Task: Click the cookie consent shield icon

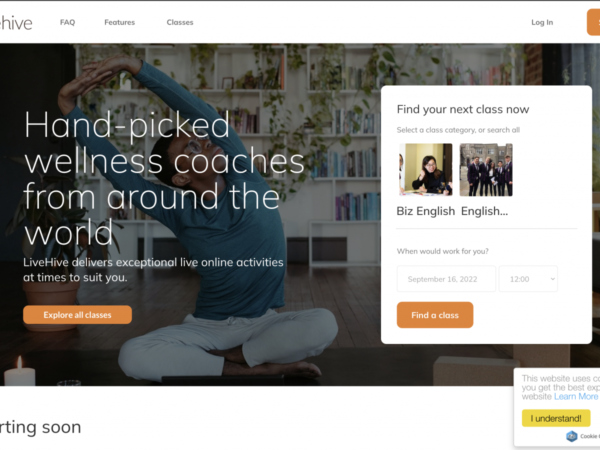Action: point(572,436)
